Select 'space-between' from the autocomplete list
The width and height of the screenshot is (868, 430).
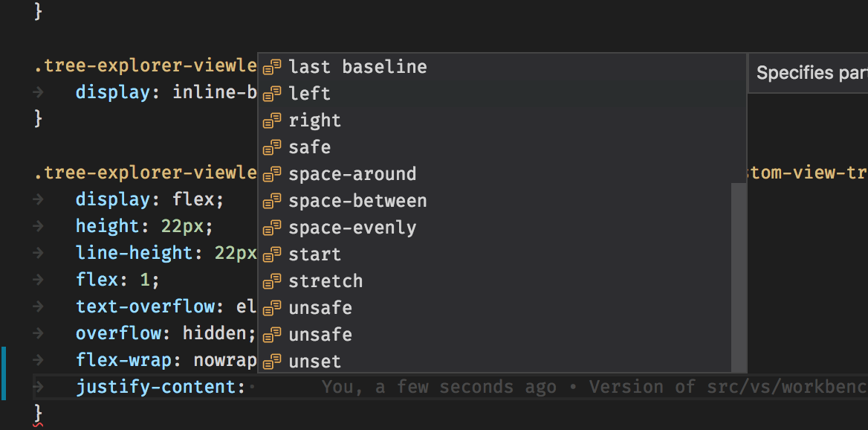357,201
